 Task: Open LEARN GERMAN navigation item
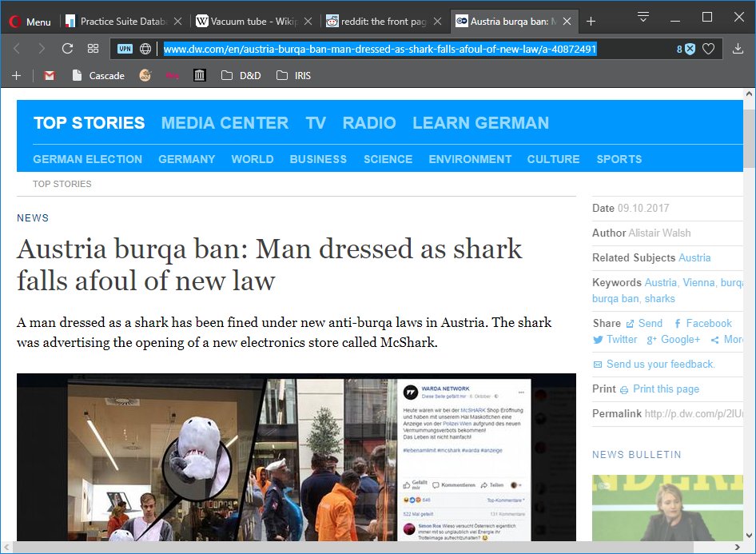(481, 123)
